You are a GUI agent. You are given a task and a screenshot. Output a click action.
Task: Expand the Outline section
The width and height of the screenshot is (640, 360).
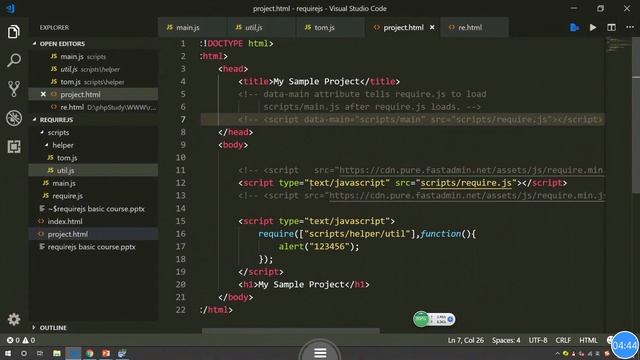(35, 328)
